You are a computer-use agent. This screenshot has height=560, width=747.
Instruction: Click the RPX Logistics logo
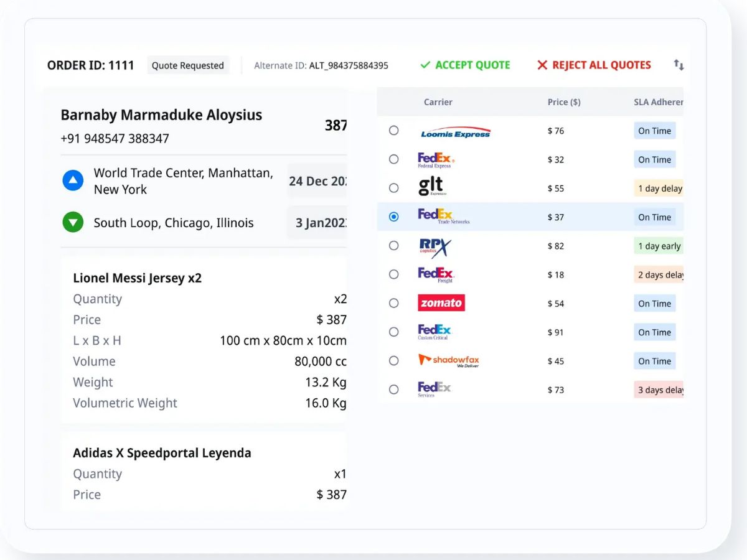(x=435, y=247)
